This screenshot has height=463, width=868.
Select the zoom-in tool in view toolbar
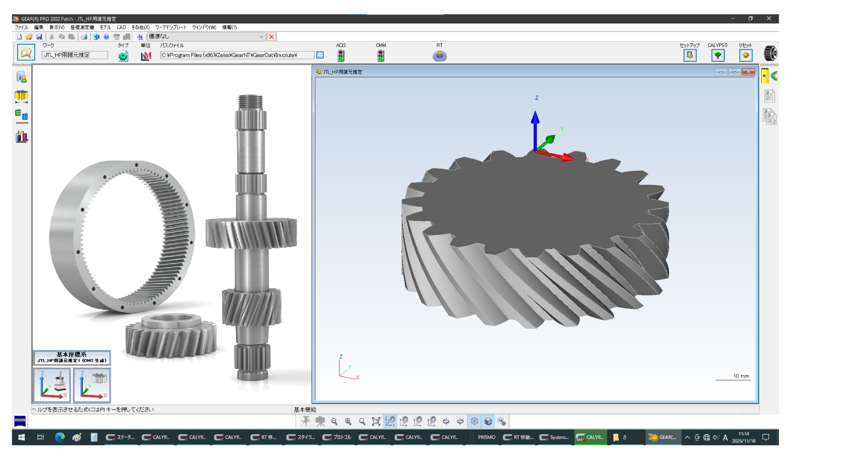tap(348, 421)
